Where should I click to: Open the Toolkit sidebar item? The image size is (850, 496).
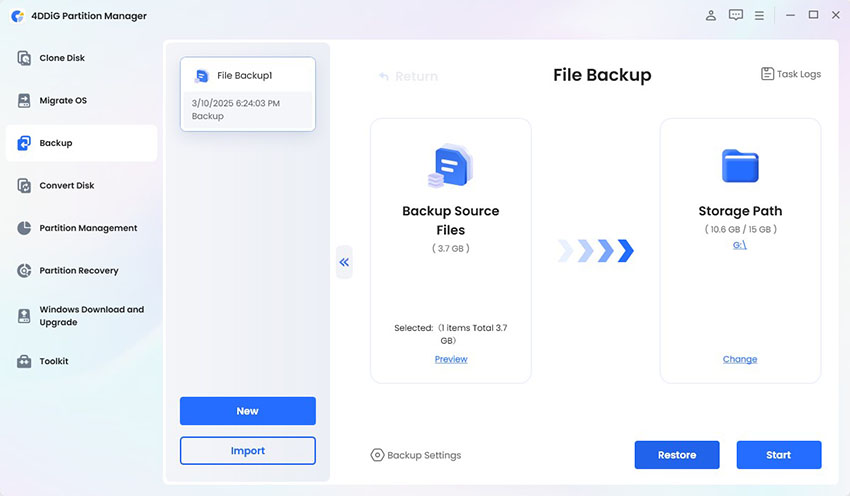[x=54, y=361]
